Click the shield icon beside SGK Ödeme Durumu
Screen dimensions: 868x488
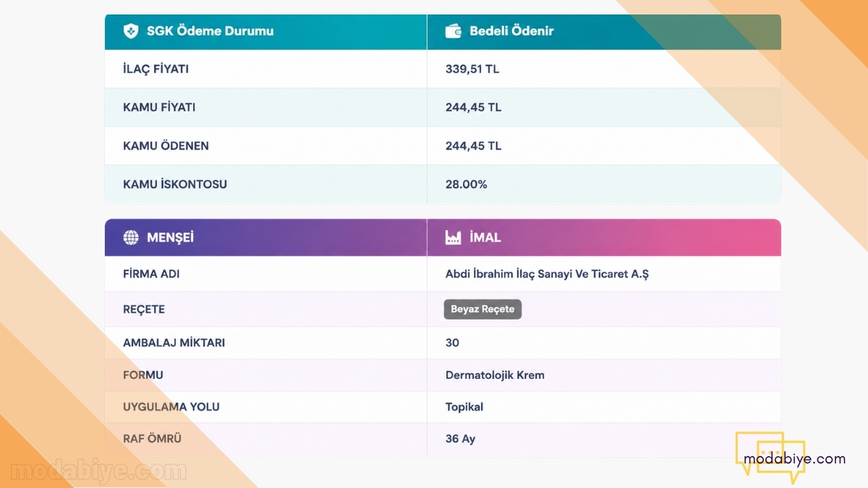[x=131, y=31]
